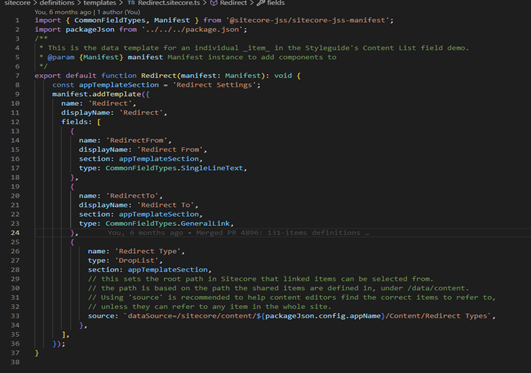This screenshot has width=531, height=373.
Task: Click 'SingleLineText' field type on line 17
Action: [x=212, y=168]
